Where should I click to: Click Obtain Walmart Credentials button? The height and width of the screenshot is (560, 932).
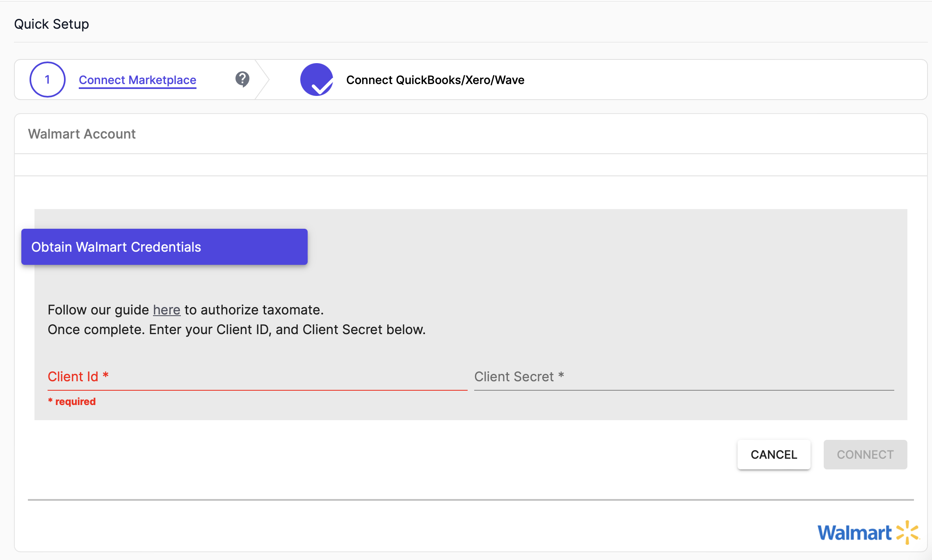tap(164, 247)
